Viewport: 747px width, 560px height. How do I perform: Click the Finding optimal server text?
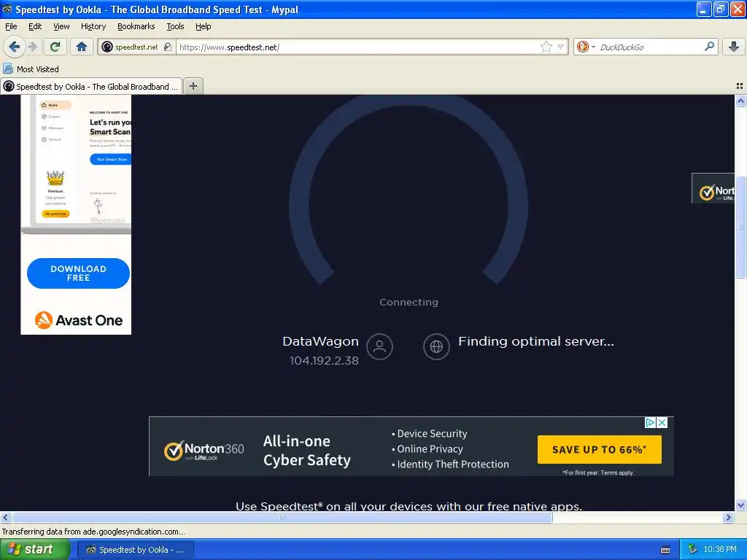pos(536,341)
